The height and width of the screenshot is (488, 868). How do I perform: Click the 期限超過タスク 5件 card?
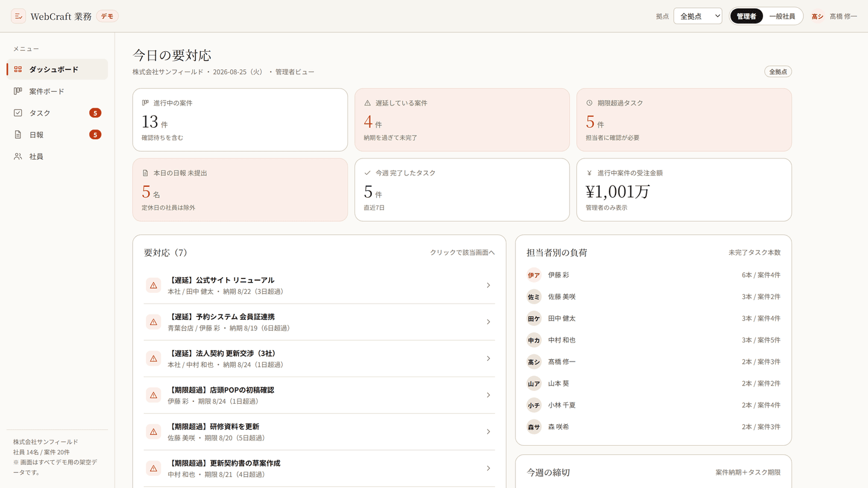pos(684,120)
